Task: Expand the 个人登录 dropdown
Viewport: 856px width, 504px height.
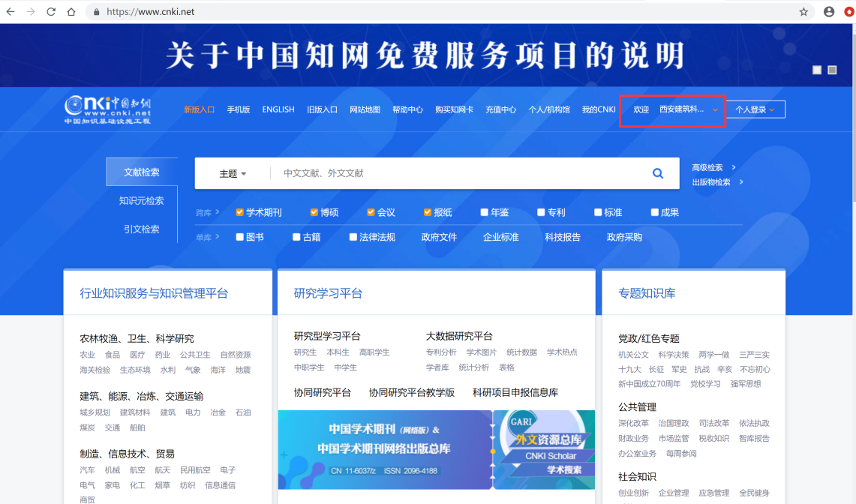Action: [755, 109]
